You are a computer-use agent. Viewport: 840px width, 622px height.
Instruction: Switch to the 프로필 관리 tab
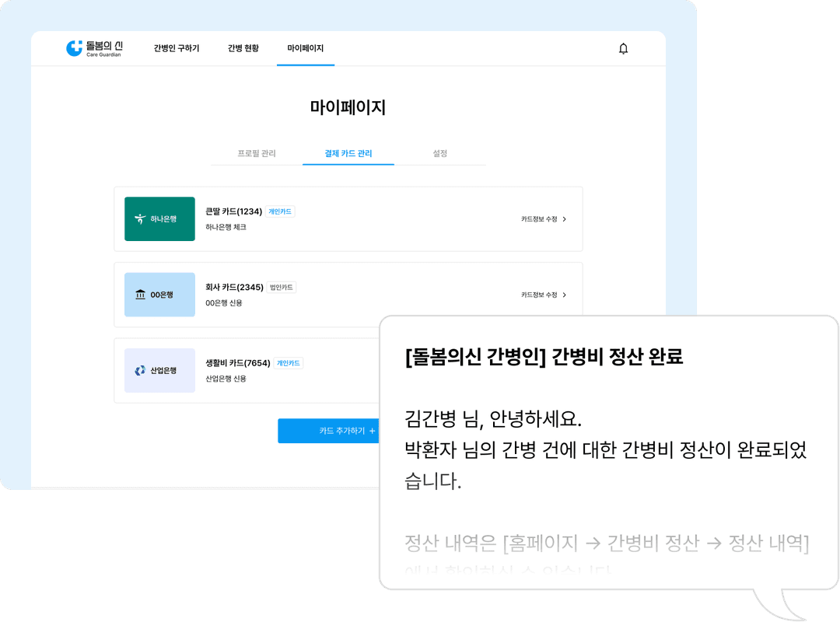pyautogui.click(x=257, y=154)
